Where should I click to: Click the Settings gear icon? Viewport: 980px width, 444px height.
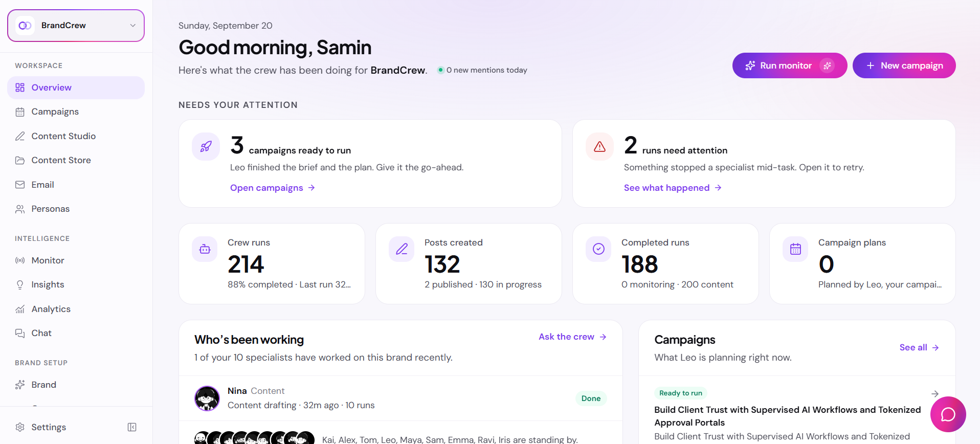[x=20, y=427]
